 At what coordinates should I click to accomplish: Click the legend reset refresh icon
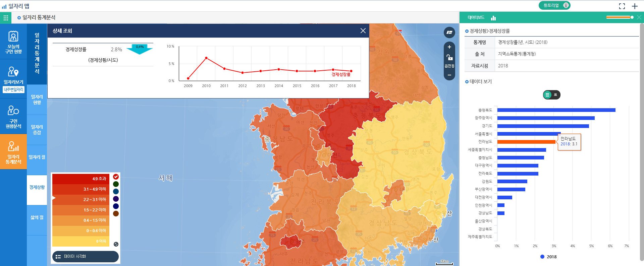(116, 244)
